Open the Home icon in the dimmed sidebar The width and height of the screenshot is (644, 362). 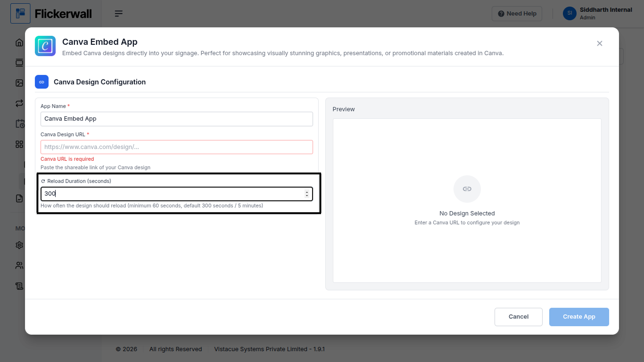(19, 42)
